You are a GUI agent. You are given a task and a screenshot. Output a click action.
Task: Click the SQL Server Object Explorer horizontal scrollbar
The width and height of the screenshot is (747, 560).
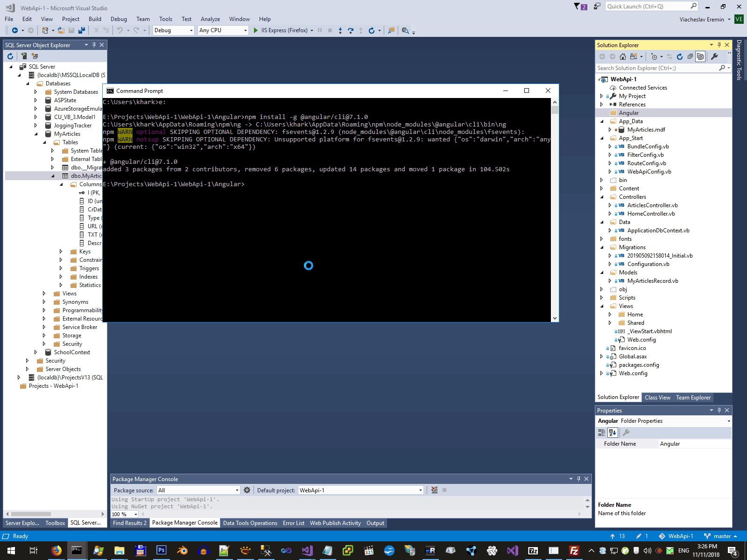pyautogui.click(x=55, y=514)
